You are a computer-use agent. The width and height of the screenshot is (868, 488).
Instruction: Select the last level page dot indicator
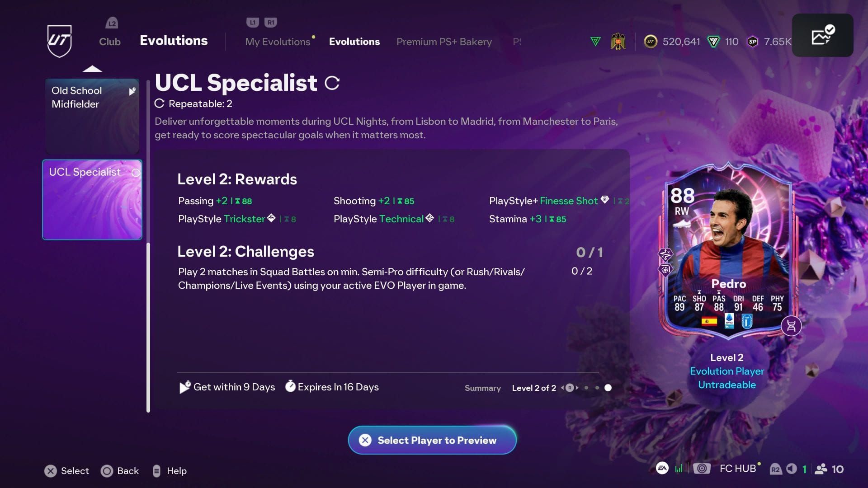click(x=608, y=388)
